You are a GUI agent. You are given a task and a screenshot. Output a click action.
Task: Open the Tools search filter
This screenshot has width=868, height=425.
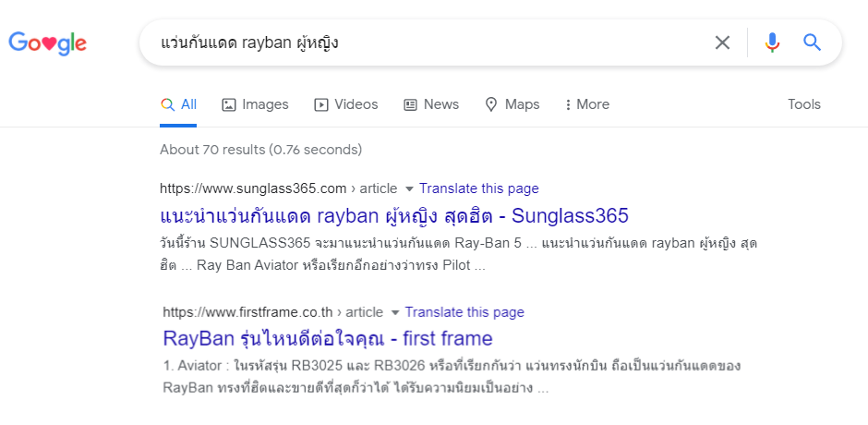pos(803,105)
